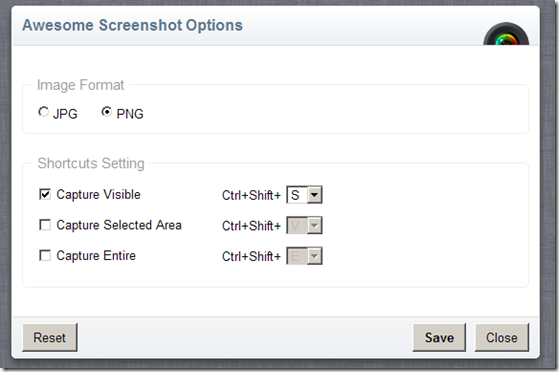Image resolution: width=559 pixels, height=372 pixels.
Task: Open the Capture Selected Area key dropdown
Action: tap(304, 225)
